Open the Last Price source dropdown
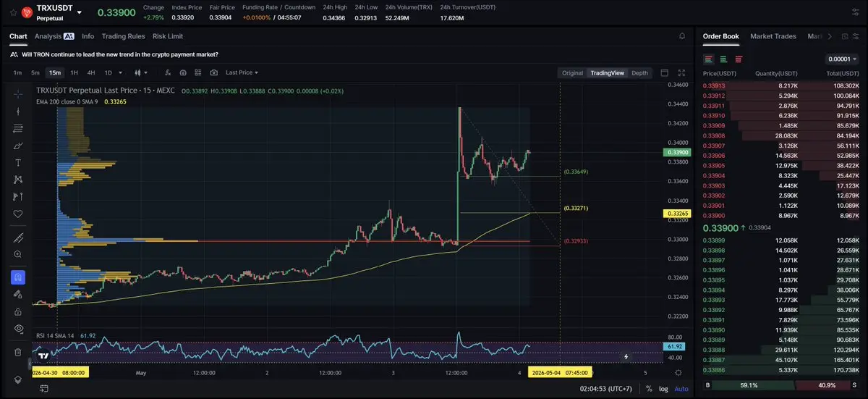The width and height of the screenshot is (868, 399). pyautogui.click(x=242, y=72)
